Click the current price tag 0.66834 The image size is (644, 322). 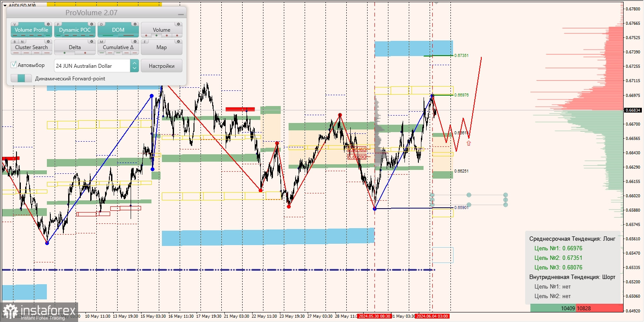click(x=633, y=110)
